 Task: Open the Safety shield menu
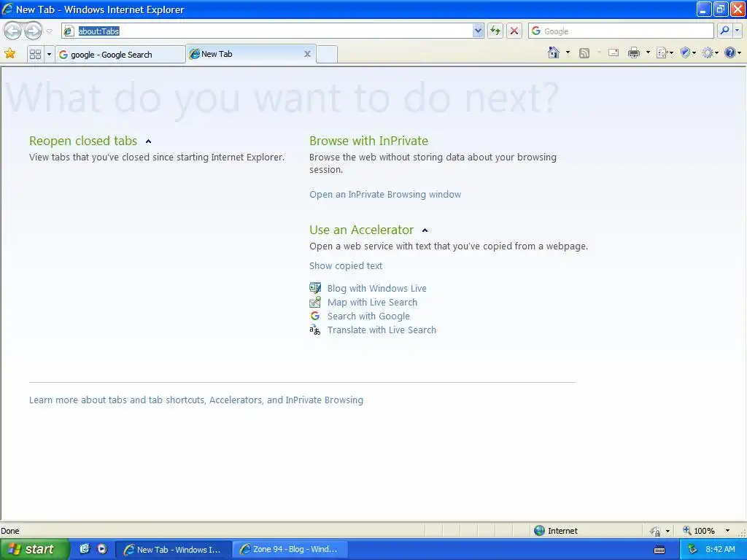687,52
